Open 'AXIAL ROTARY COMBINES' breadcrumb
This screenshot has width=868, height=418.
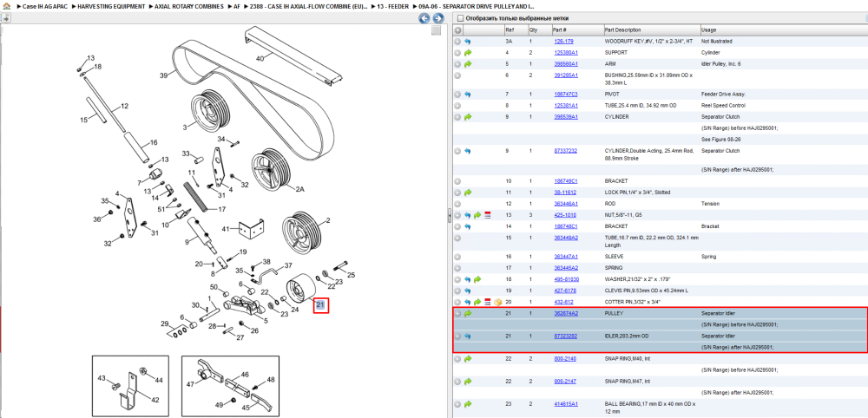tap(190, 7)
